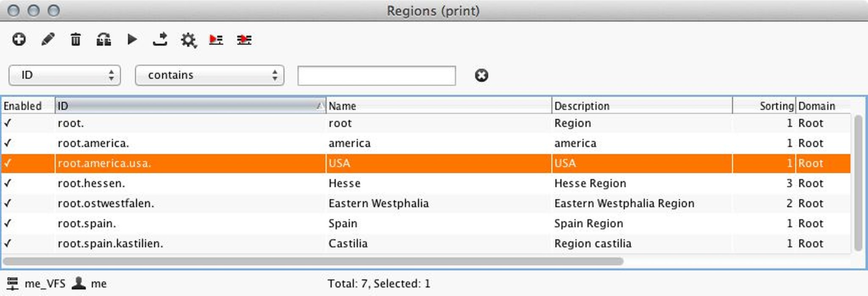Open the ID filter field dropdown

[65, 75]
